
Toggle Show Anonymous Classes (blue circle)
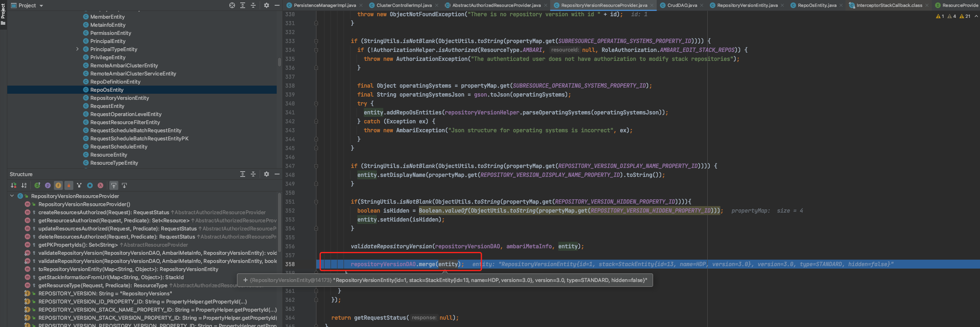click(90, 185)
